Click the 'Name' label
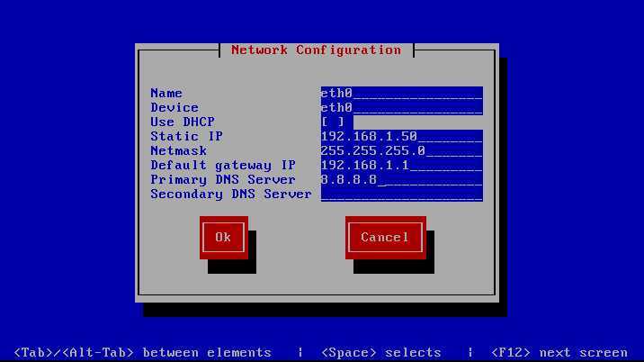This screenshot has width=644, height=362. point(166,93)
